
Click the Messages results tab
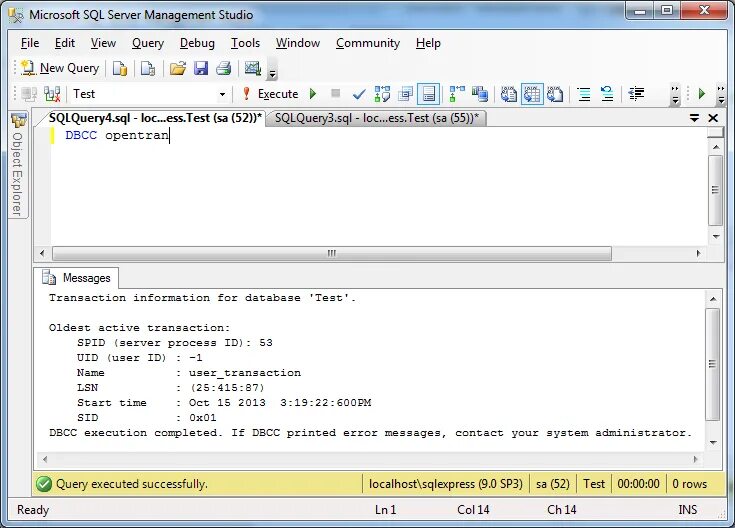(77, 278)
